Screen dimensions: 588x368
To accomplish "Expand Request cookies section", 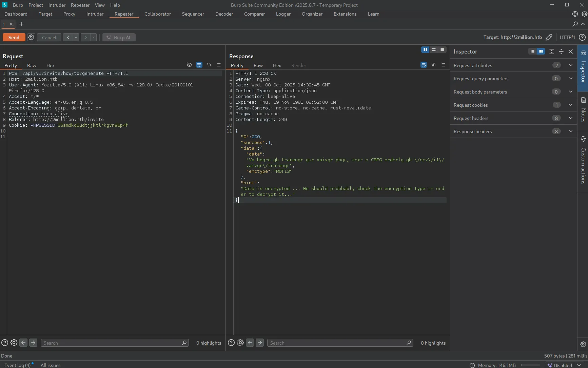I will pyautogui.click(x=571, y=105).
